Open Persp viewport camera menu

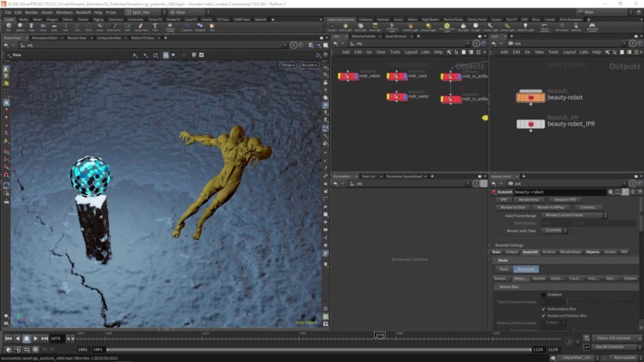click(288, 65)
